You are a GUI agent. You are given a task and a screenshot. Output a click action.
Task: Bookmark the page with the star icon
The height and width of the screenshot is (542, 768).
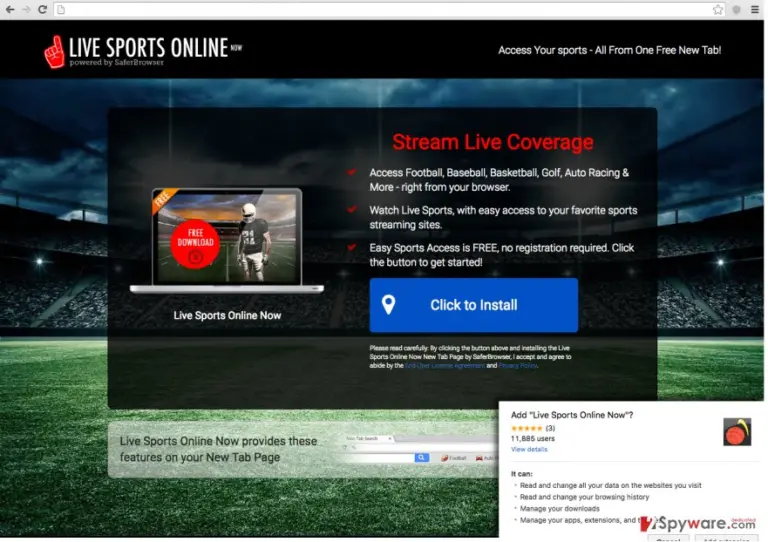coord(718,9)
